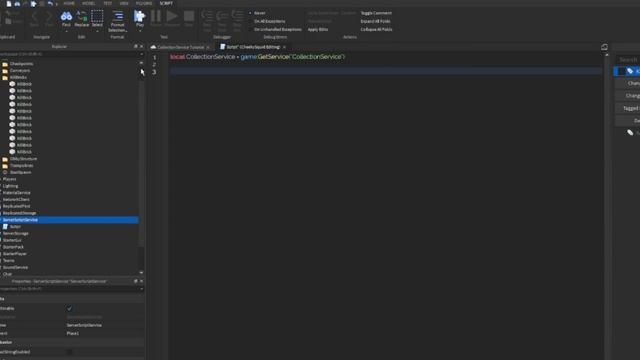Toggle the LoadStringEnabled checkbox in Properties

pos(69,352)
